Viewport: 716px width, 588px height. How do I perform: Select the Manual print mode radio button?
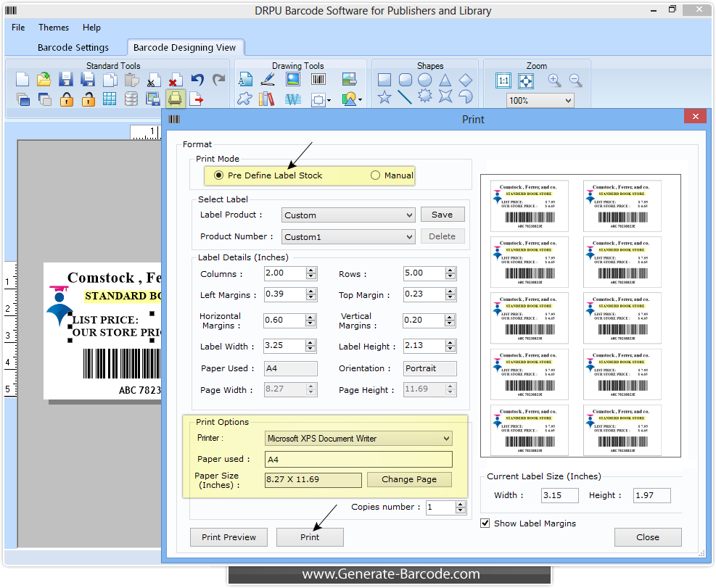[x=375, y=175]
